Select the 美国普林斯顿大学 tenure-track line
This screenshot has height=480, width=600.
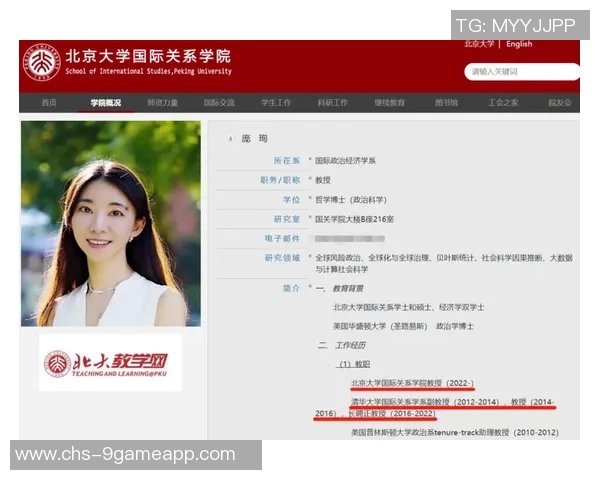click(455, 432)
